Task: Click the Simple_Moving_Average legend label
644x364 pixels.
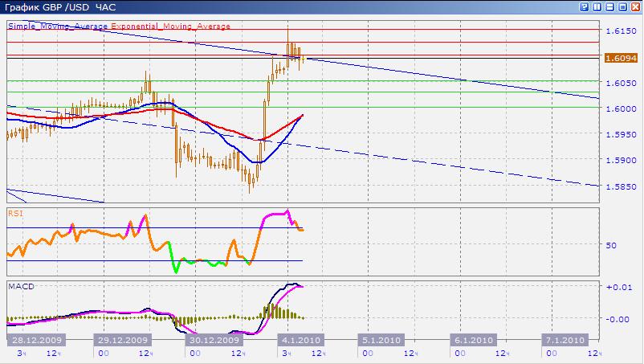Action: click(x=59, y=26)
